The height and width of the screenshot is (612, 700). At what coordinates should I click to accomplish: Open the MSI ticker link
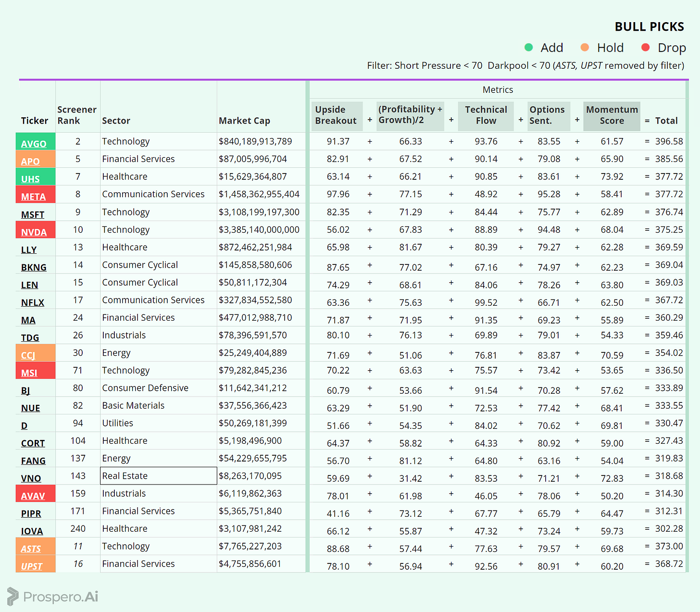(x=29, y=373)
